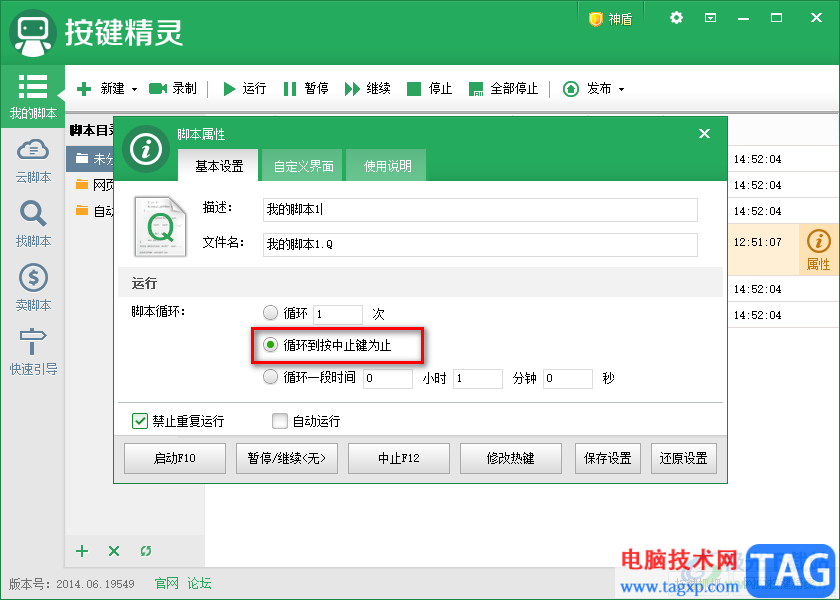Select 循环一段时间 radio option
840x600 pixels.
coord(271,377)
